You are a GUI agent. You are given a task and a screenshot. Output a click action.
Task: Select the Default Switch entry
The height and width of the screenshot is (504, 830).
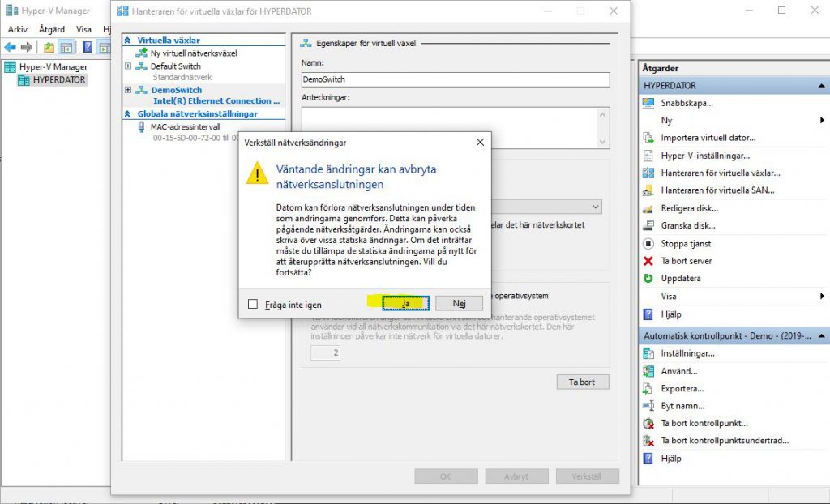tap(176, 66)
